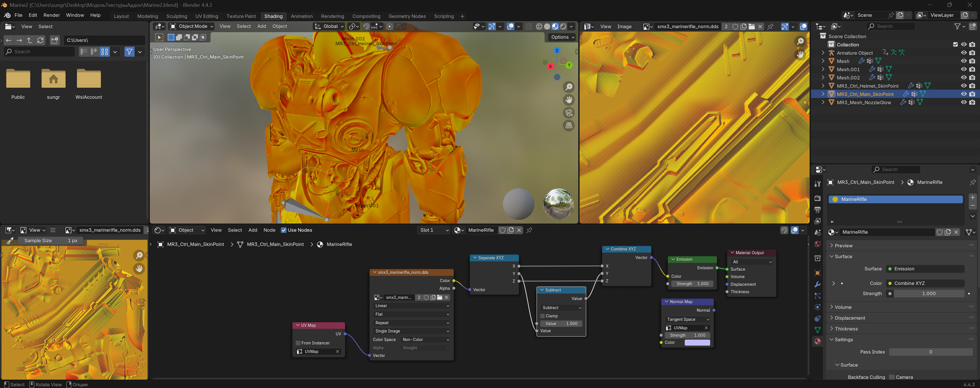Open the Modifiers wrench properties tab
The width and height of the screenshot is (980, 388).
point(817,284)
